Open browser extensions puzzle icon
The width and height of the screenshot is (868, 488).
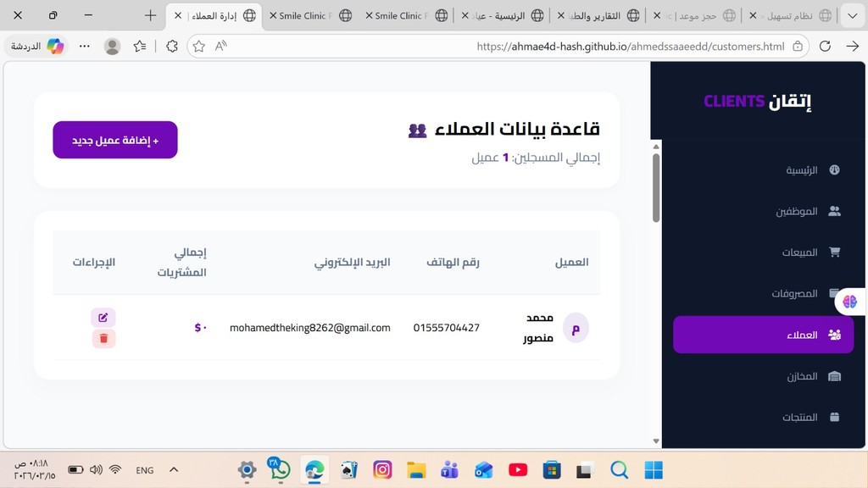(171, 46)
